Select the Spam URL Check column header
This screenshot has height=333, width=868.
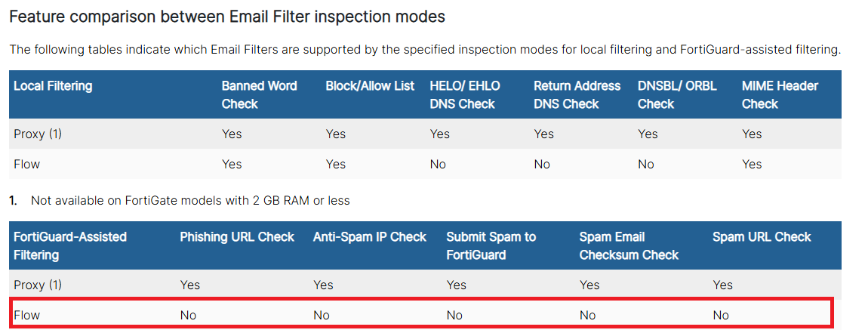click(762, 237)
